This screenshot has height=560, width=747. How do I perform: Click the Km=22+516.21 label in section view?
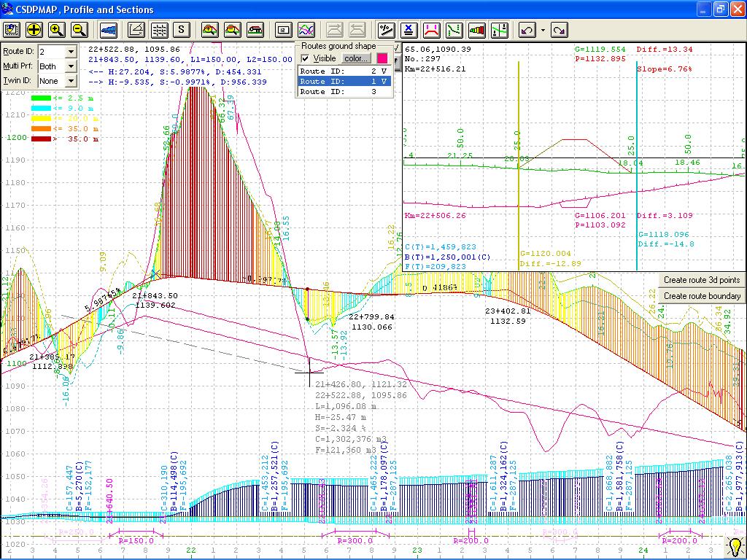(x=435, y=69)
